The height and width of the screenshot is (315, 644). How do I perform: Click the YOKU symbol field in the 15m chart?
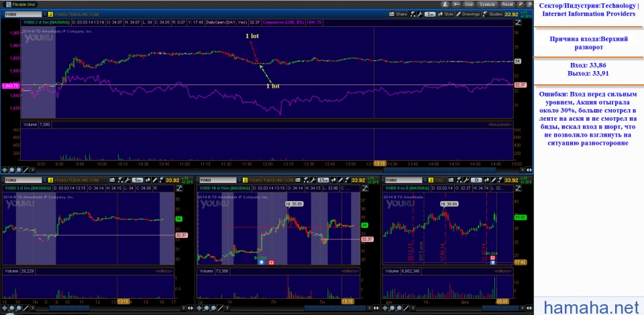pos(218,180)
